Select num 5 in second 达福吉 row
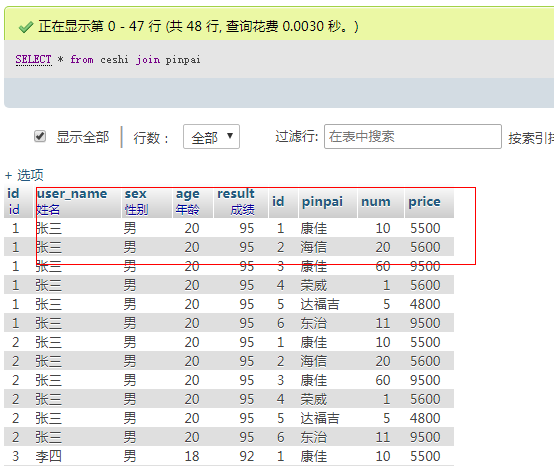Screen dimensions: 554x466 click(387, 418)
